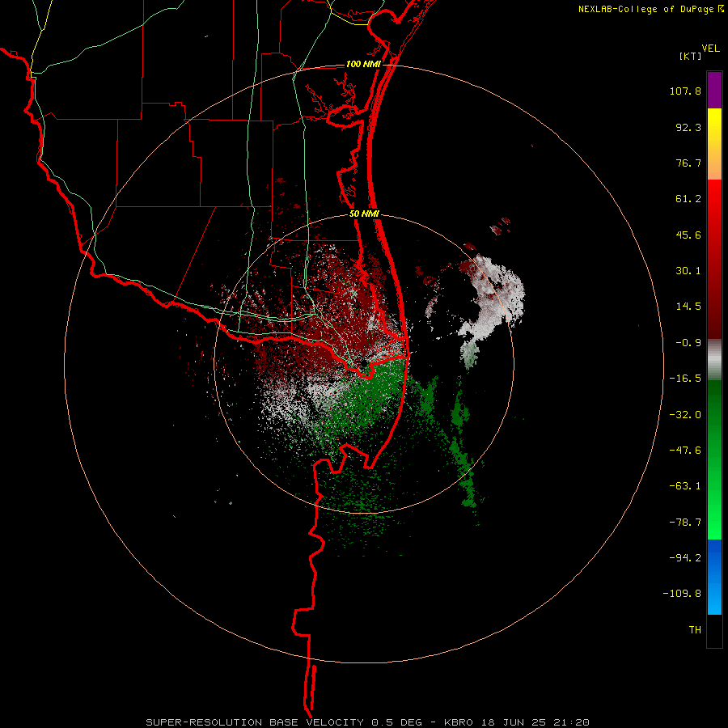Image resolution: width=728 pixels, height=728 pixels.
Task: Click the 50 NMI range ring label
Action: click(364, 214)
